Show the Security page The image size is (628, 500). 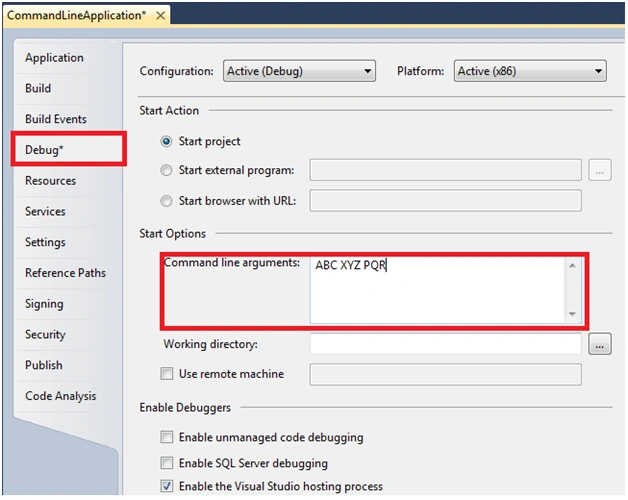(x=45, y=335)
